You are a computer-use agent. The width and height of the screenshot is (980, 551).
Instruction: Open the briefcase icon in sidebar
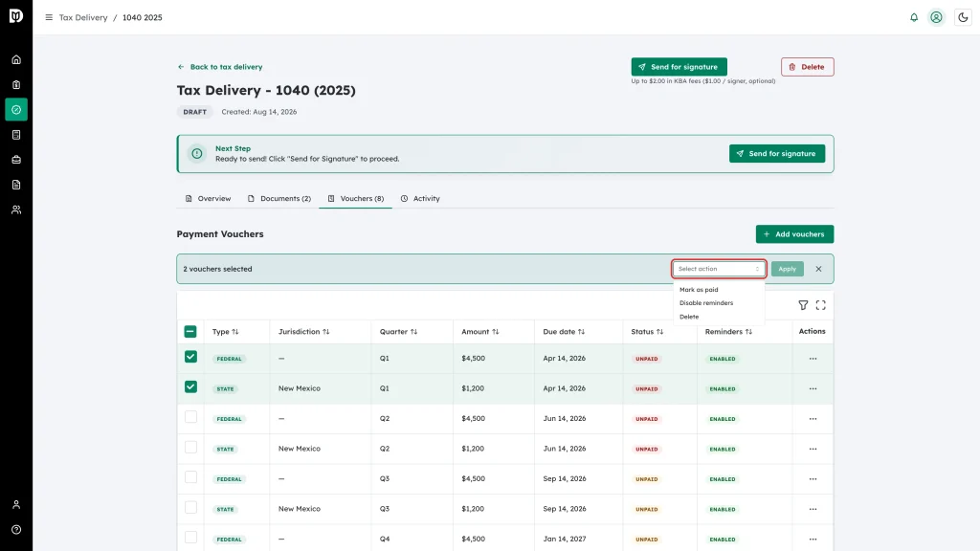[16, 160]
